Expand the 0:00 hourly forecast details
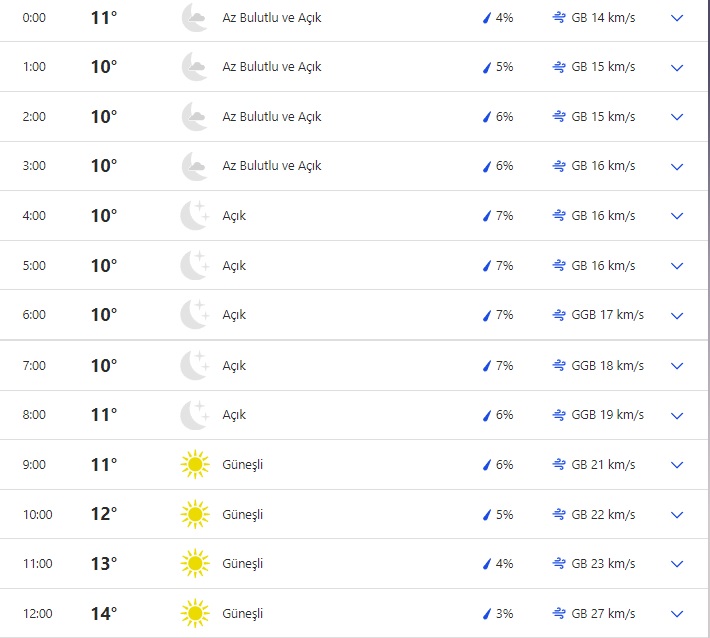The width and height of the screenshot is (710, 638). (x=677, y=18)
